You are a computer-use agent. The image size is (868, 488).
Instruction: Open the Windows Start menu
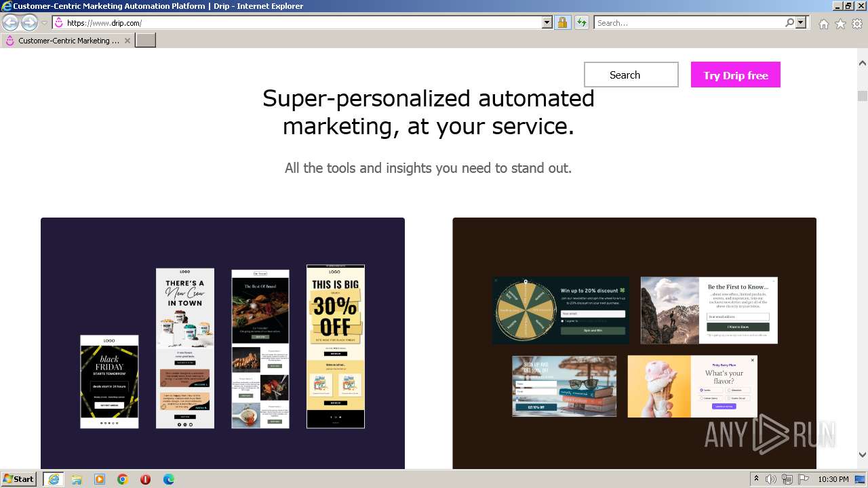click(19, 479)
